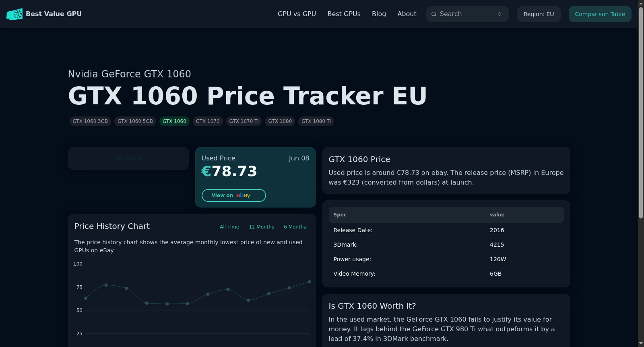Select the GTX 1080 tag
Image resolution: width=644 pixels, height=347 pixels.
pyautogui.click(x=280, y=121)
